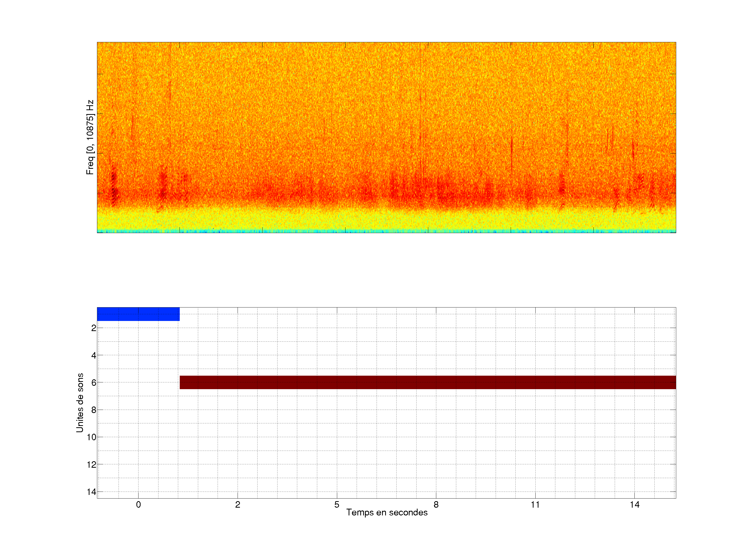Click the yellow low-frequency band in the spectrogram
The width and height of the screenshot is (747, 560).
(x=386, y=220)
